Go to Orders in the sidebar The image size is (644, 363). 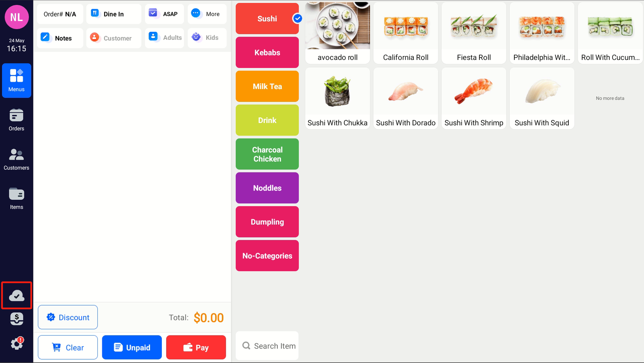(17, 120)
